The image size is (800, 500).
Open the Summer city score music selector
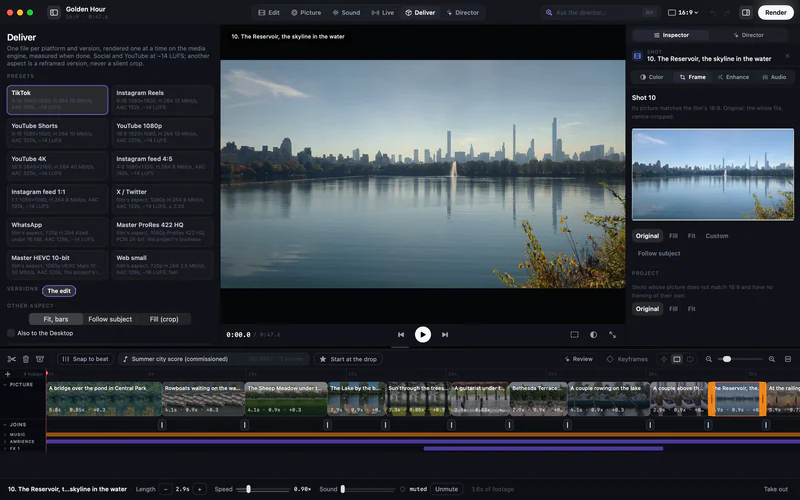tap(214, 359)
